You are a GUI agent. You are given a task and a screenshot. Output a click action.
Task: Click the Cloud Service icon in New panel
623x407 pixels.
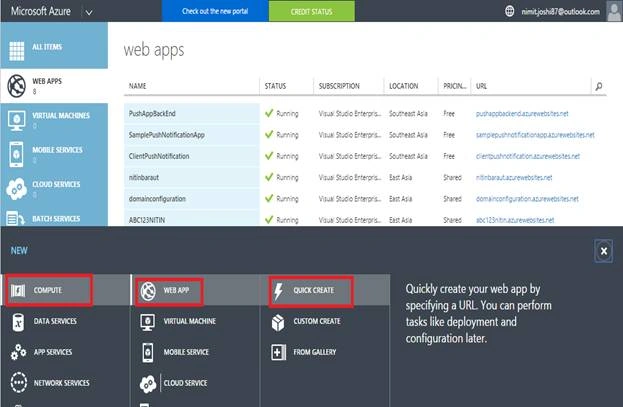click(x=148, y=384)
